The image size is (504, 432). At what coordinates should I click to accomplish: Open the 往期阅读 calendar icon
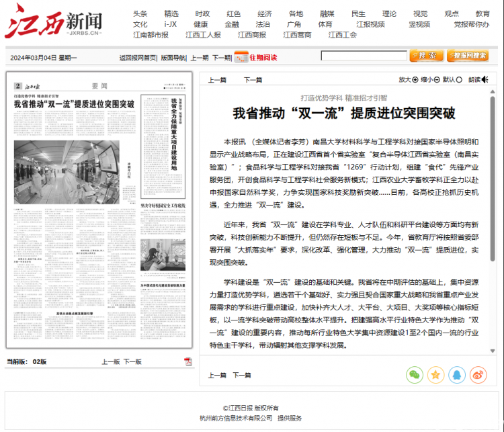coord(241,57)
